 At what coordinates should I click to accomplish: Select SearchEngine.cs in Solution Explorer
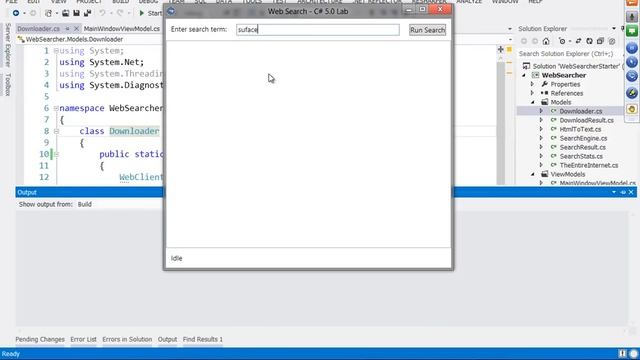(x=583, y=138)
